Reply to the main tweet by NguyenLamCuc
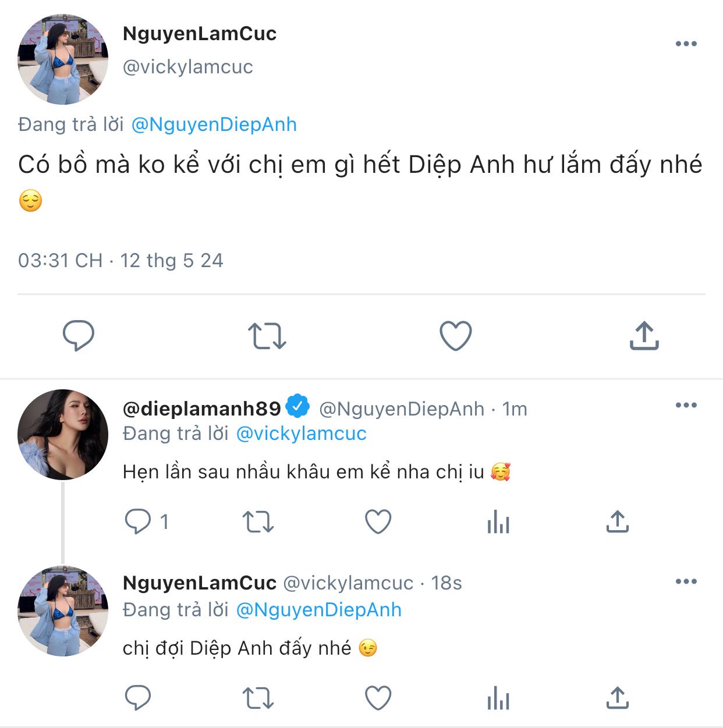This screenshot has width=723, height=728. tap(79, 335)
